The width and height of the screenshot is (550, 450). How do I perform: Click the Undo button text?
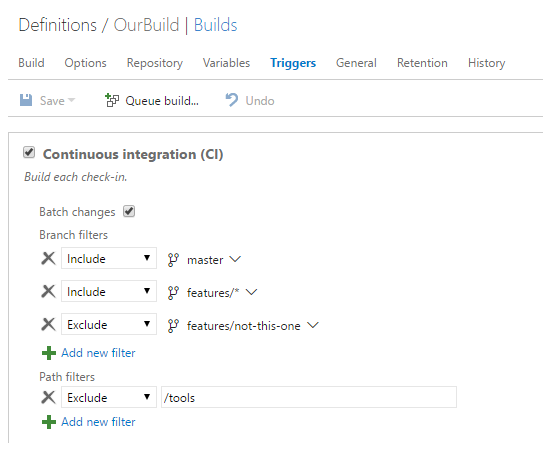click(x=260, y=101)
